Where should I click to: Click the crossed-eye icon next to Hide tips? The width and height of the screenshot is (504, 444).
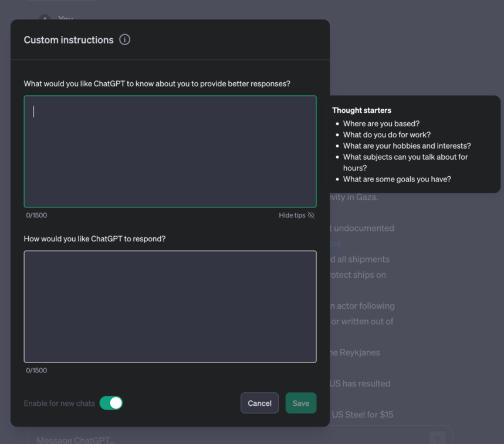(x=311, y=215)
